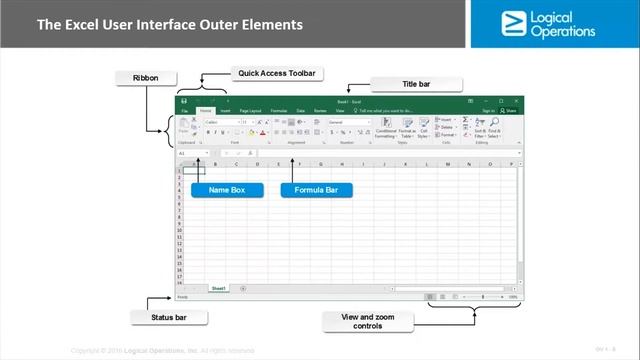Click the Ribbon Display Options icon
The image size is (640, 360).
(471, 101)
